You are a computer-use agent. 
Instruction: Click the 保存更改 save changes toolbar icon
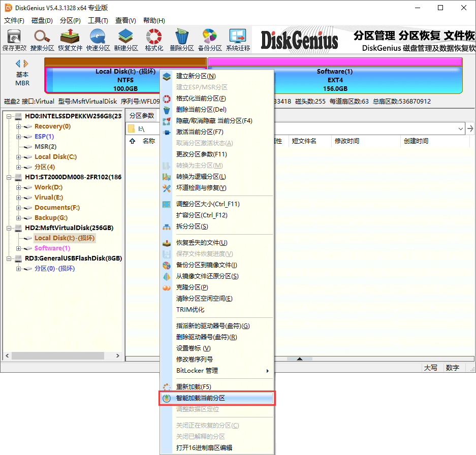[14, 40]
